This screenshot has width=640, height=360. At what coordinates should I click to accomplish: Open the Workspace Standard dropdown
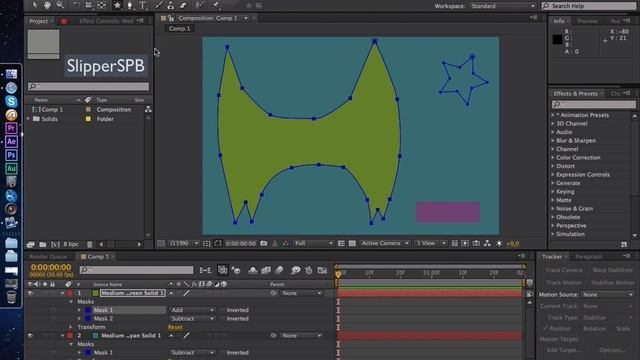(x=502, y=6)
